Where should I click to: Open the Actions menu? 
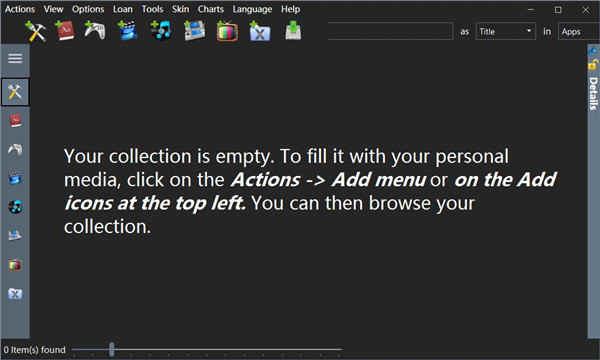(20, 9)
